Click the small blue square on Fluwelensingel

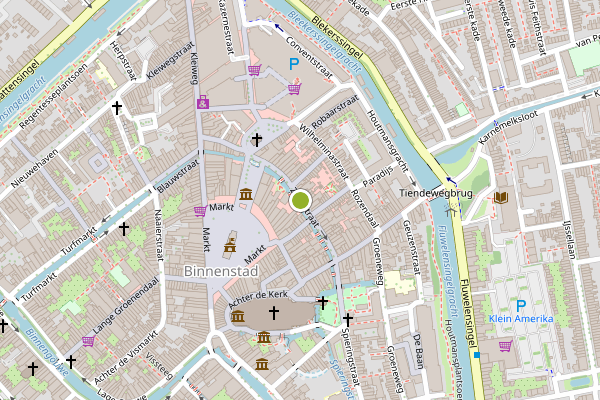coord(476,355)
